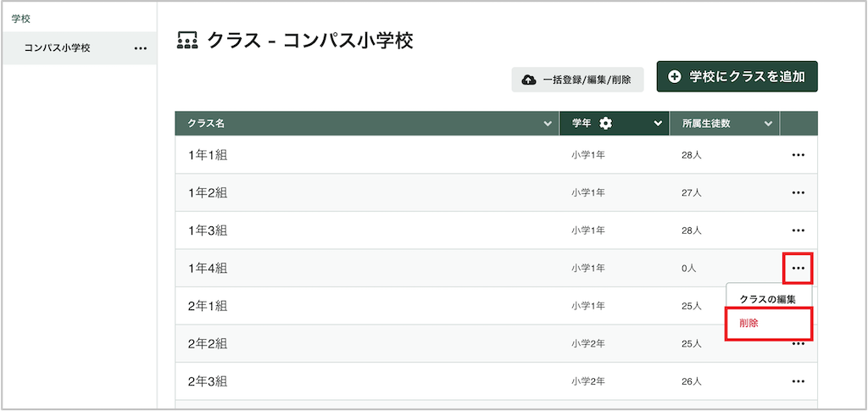
Task: Click the plus icon in add class button
Action: point(674,77)
